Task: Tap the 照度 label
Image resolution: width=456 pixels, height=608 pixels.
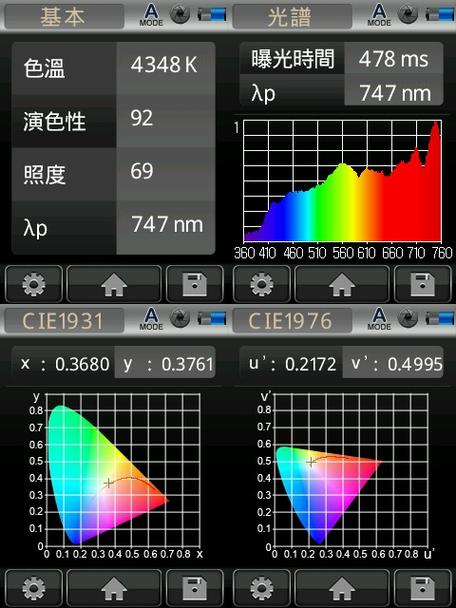Action: tap(45, 175)
